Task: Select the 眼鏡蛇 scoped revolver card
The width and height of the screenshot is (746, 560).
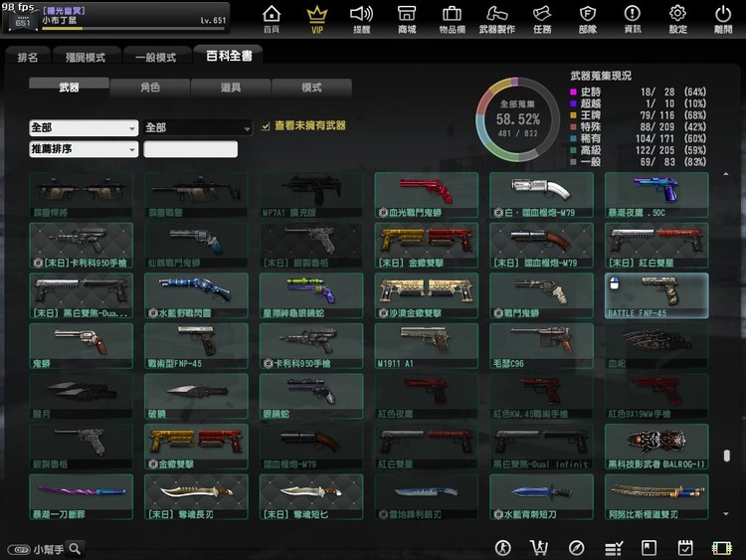Action: click(x=311, y=396)
